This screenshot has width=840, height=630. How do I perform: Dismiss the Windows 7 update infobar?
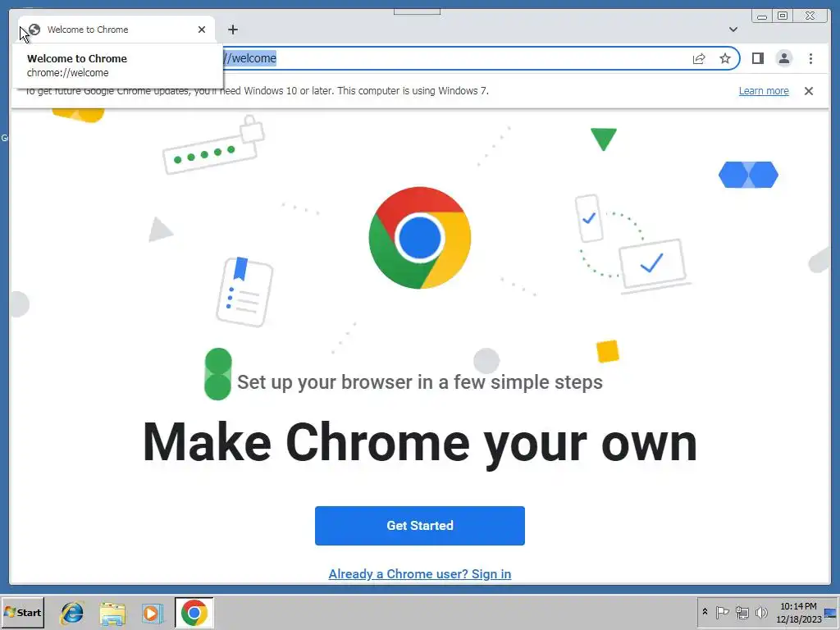click(808, 91)
